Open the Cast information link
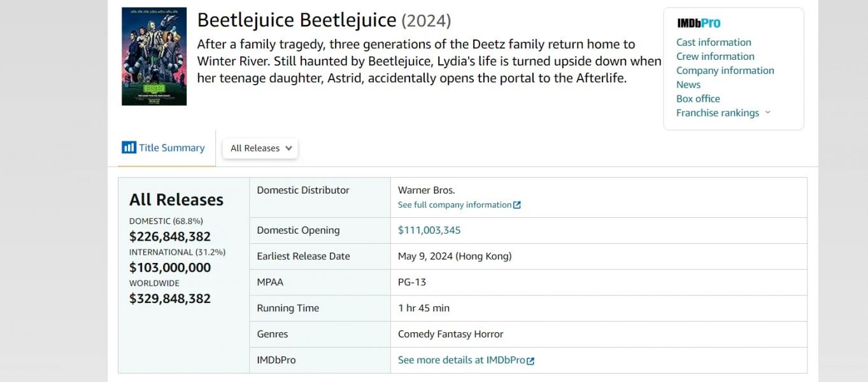Viewport: 868px width, 382px height. pos(713,42)
